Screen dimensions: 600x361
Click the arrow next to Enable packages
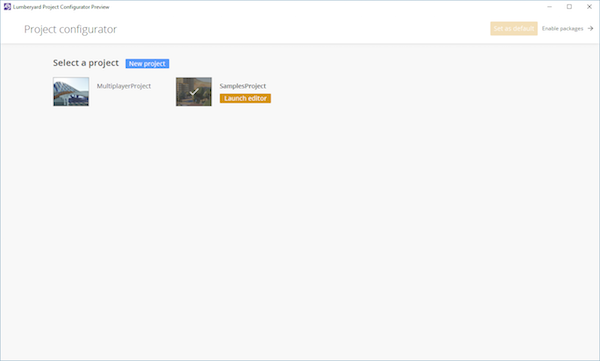pos(590,28)
